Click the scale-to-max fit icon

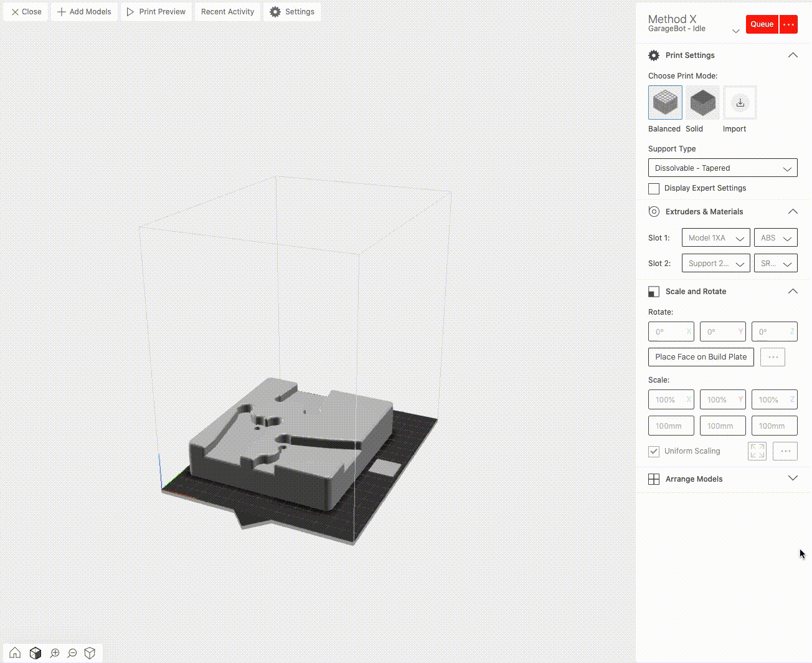coord(757,451)
